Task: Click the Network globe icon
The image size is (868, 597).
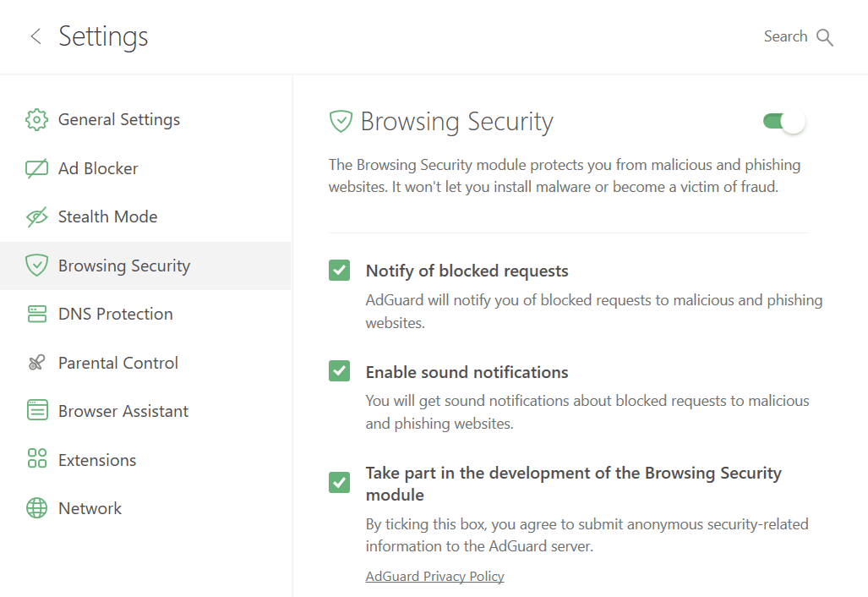Action: 36,508
